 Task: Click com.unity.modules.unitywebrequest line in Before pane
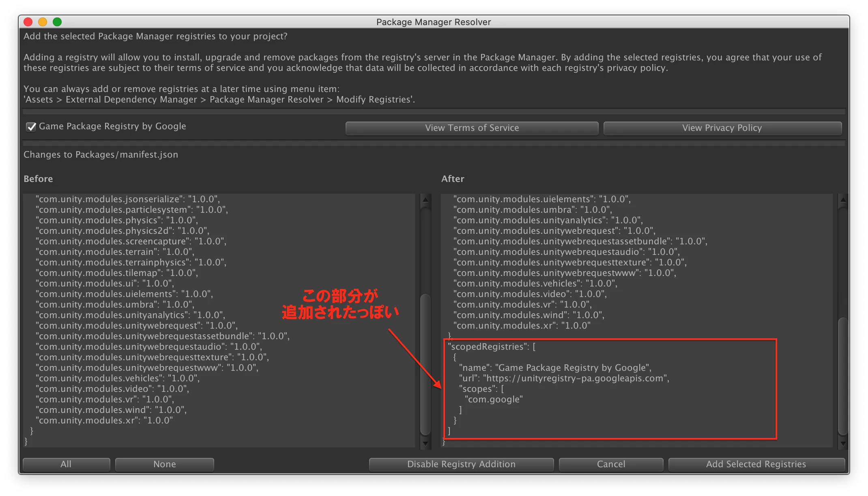(x=137, y=326)
